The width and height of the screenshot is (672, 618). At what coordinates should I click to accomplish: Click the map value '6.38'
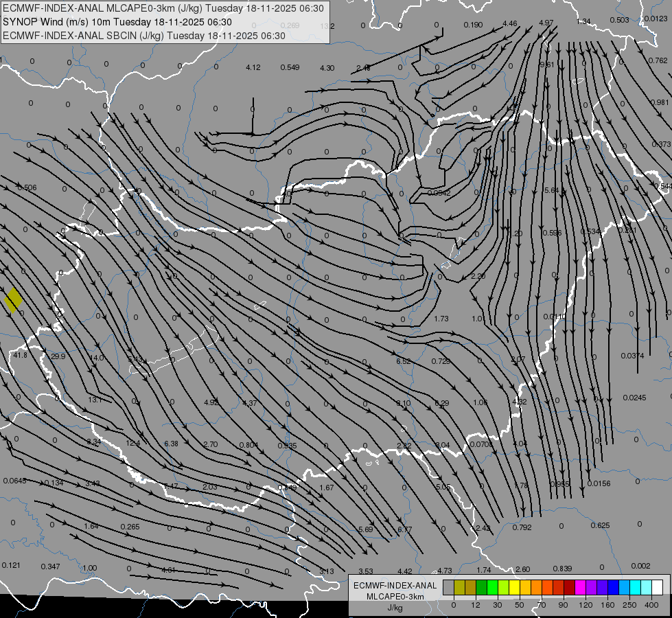(x=171, y=444)
